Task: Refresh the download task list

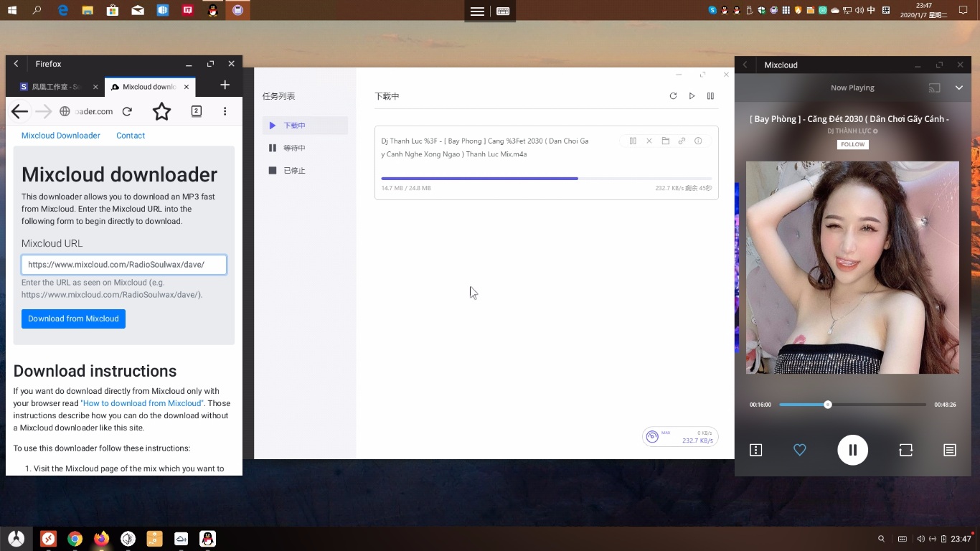Action: [x=673, y=96]
